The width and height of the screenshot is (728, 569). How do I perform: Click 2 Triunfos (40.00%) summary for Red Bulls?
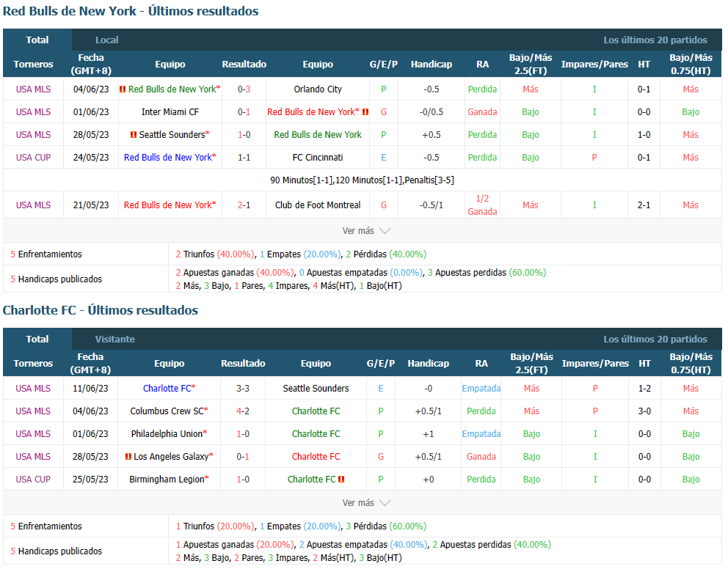click(215, 254)
